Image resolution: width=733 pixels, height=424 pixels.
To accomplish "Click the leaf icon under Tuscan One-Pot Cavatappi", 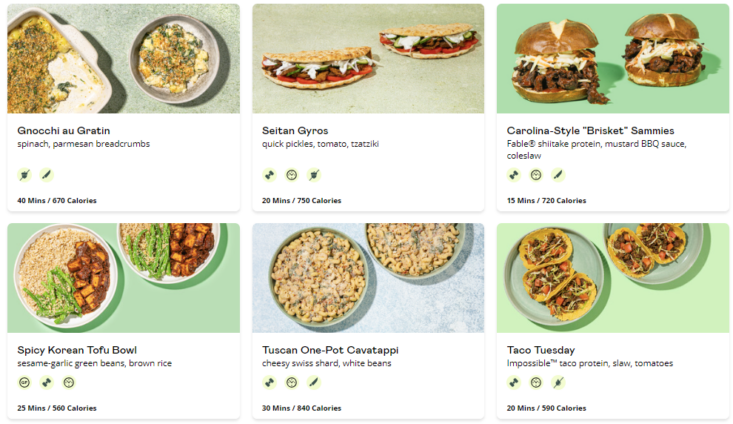I will 314,383.
